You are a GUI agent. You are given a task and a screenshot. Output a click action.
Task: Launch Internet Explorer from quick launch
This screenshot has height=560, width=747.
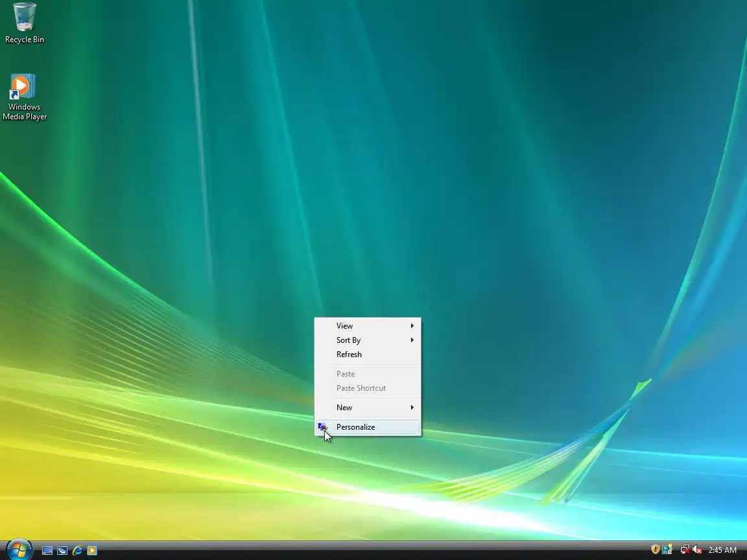[77, 550]
